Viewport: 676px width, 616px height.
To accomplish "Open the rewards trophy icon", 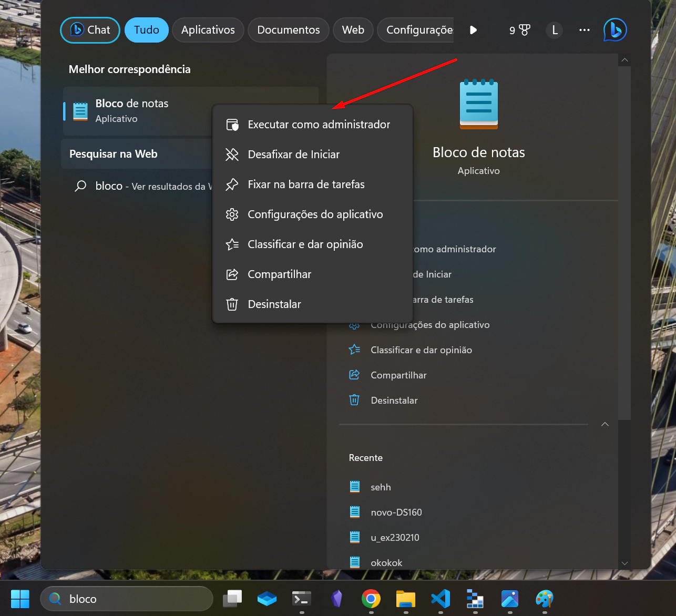I will point(520,30).
